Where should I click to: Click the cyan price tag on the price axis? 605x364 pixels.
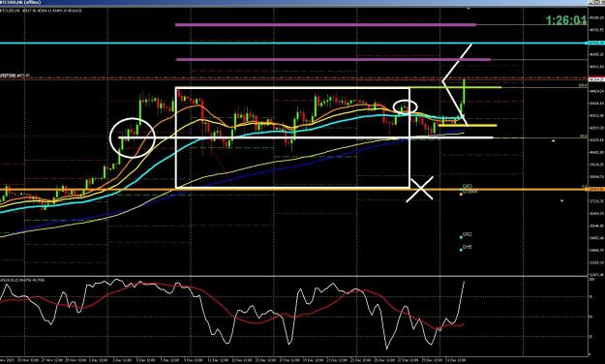(x=595, y=43)
